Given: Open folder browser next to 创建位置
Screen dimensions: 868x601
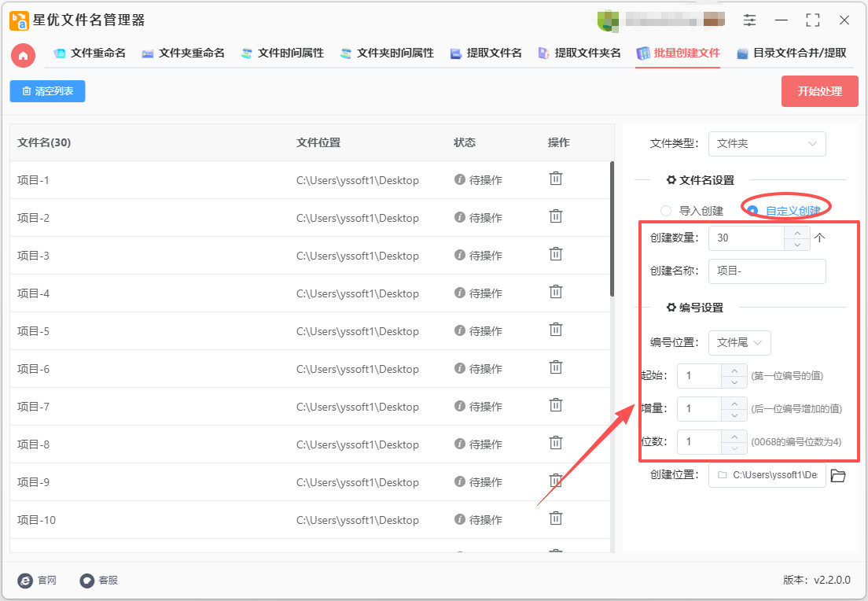Looking at the screenshot, I should pos(838,475).
